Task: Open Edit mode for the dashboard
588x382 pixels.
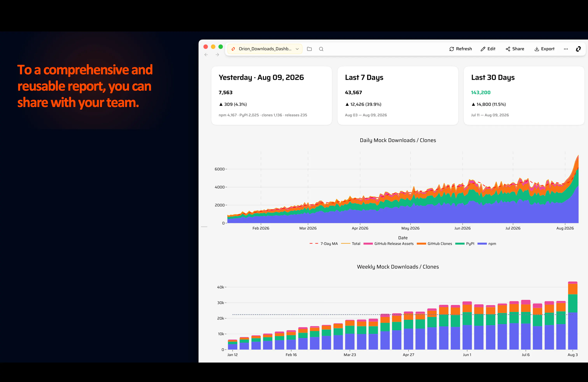Action: 488,49
